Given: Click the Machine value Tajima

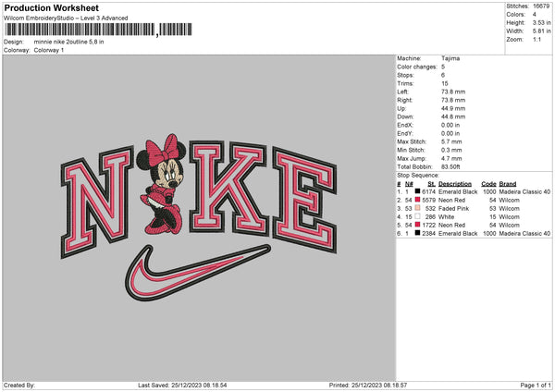Looking at the screenshot, I should (x=450, y=58).
